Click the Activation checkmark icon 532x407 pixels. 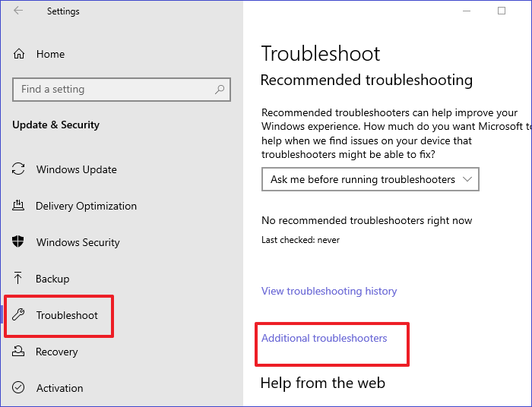pos(19,388)
